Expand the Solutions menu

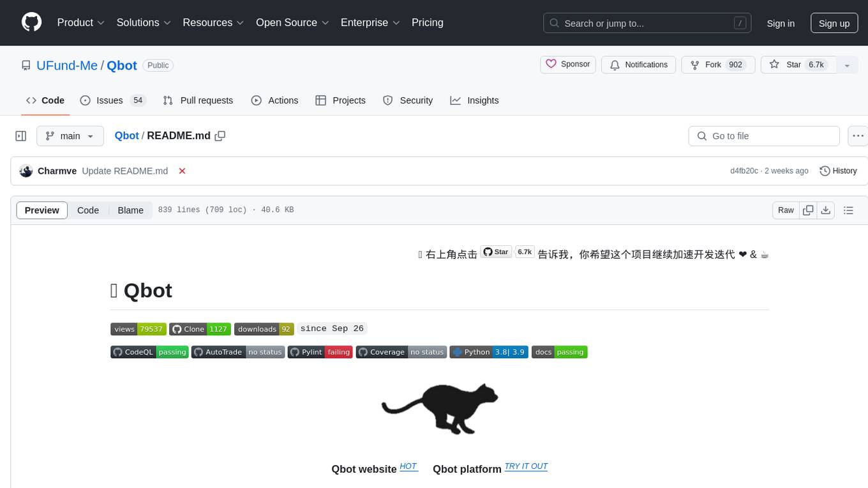(144, 22)
